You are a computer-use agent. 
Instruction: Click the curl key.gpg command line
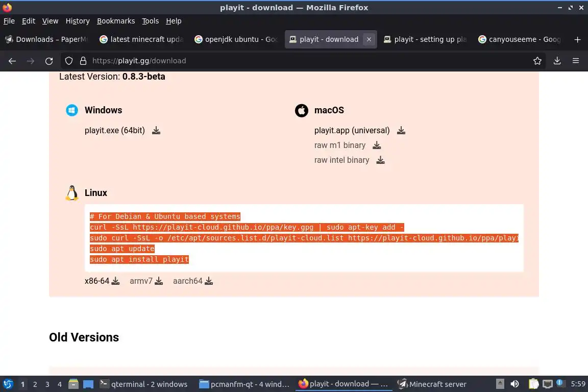(x=247, y=227)
